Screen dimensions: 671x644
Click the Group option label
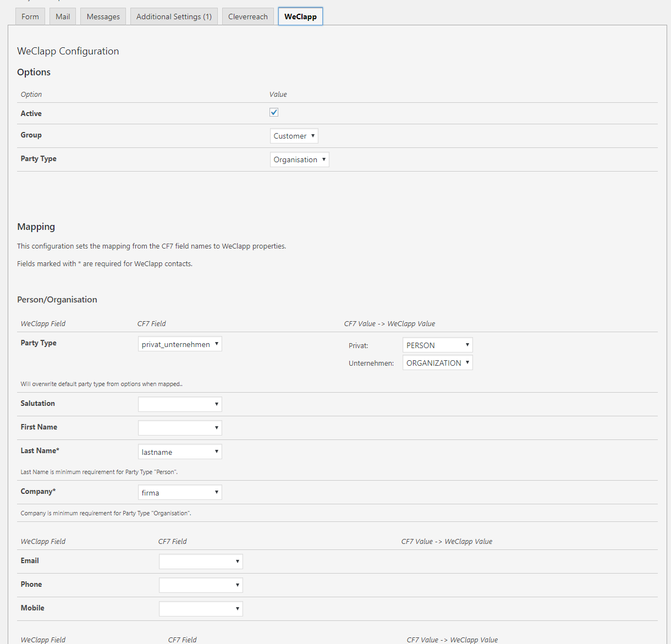31,135
